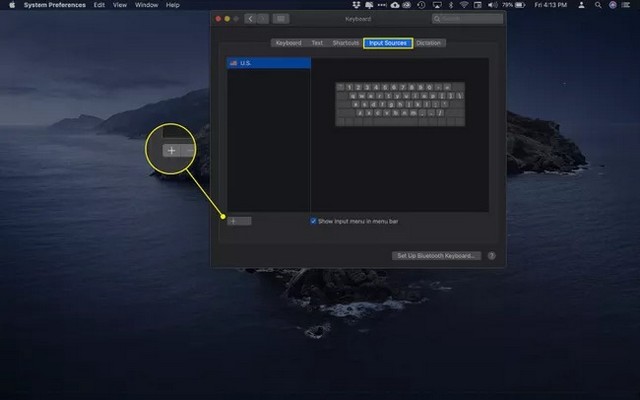Open battery status at 79%

point(513,5)
